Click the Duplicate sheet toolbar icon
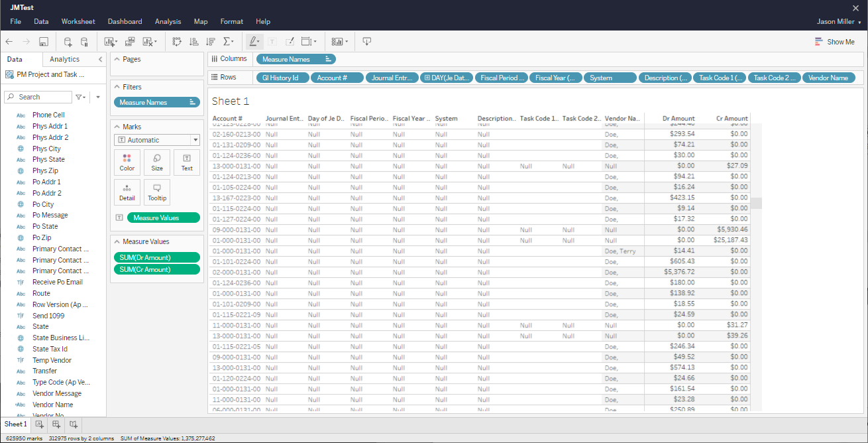The width and height of the screenshot is (868, 443). click(x=130, y=42)
